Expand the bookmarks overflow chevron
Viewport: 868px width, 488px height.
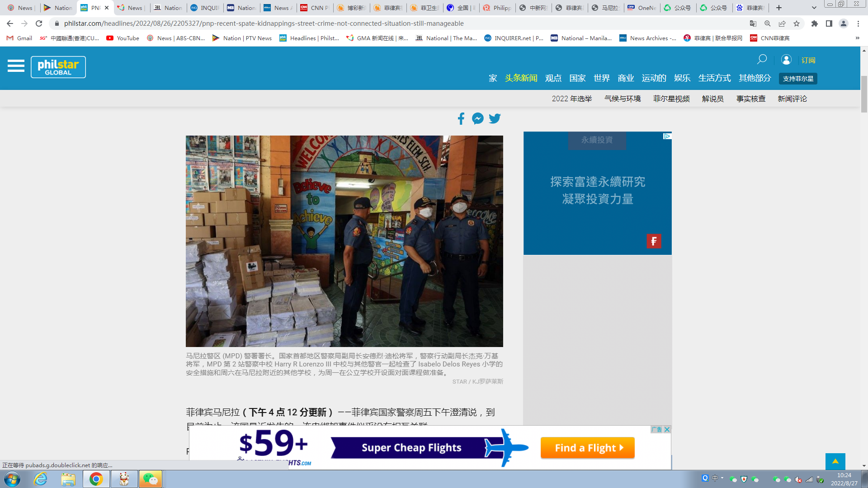tap(857, 38)
